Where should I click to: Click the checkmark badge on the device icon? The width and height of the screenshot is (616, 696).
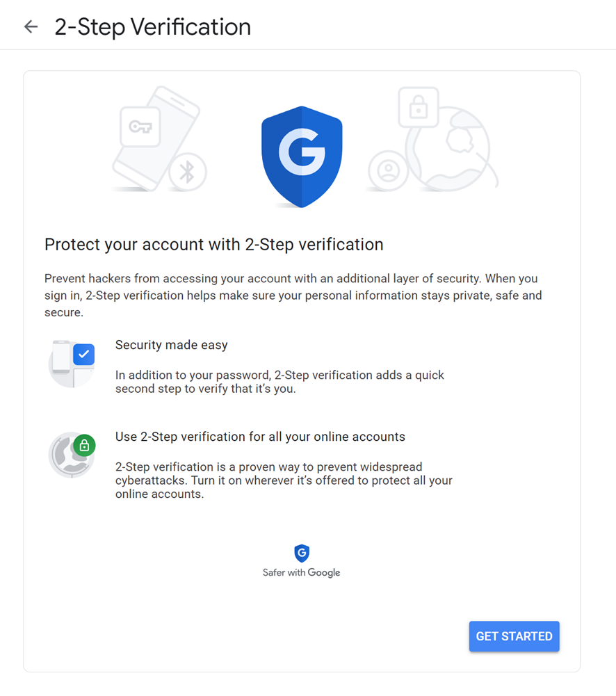tap(84, 355)
